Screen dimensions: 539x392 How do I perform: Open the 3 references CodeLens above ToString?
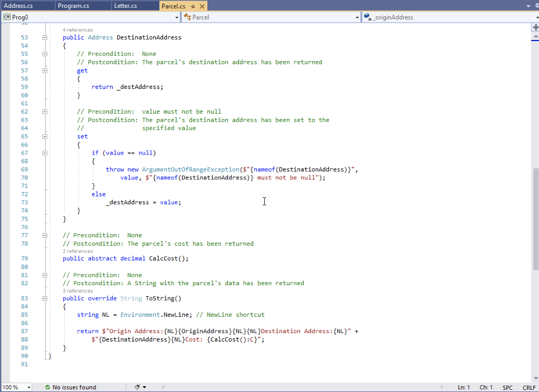point(78,291)
